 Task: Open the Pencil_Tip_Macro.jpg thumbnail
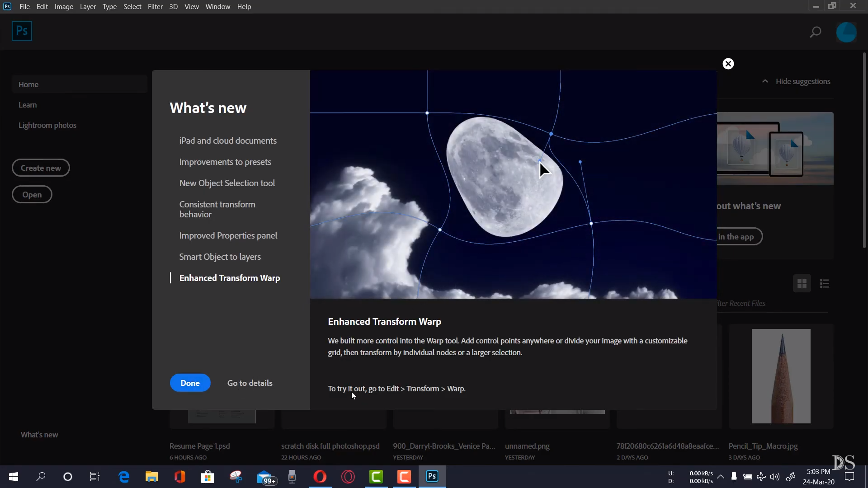click(x=781, y=376)
